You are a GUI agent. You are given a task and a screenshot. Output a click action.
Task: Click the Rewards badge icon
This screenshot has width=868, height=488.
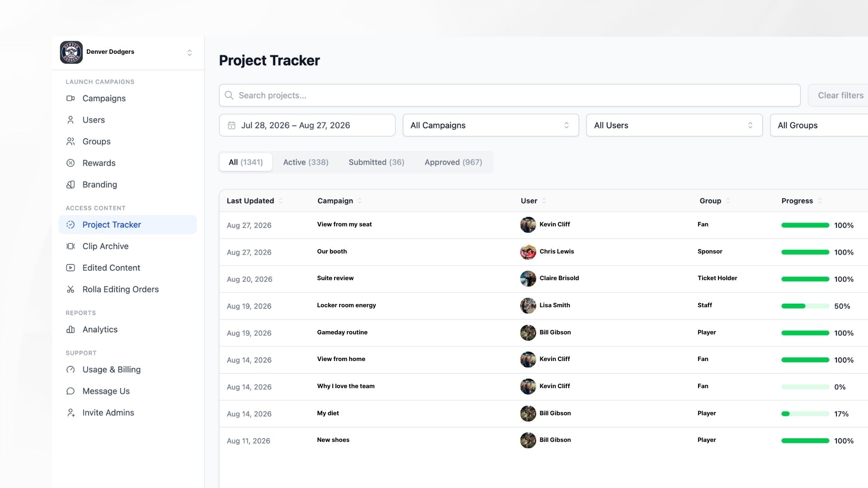click(71, 163)
